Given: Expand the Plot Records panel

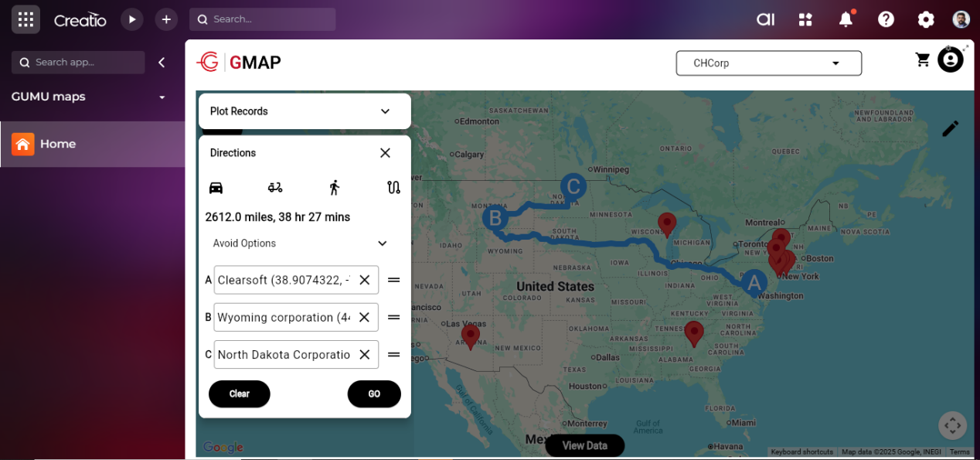Looking at the screenshot, I should (305, 111).
